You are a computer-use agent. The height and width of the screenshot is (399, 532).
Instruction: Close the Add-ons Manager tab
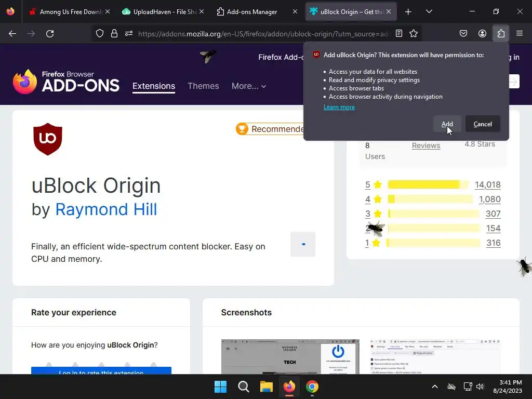pyautogui.click(x=295, y=11)
